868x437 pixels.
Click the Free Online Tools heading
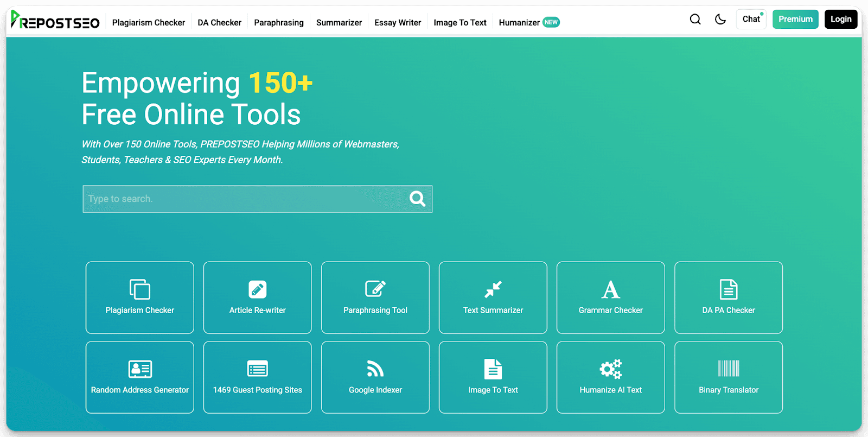(191, 115)
